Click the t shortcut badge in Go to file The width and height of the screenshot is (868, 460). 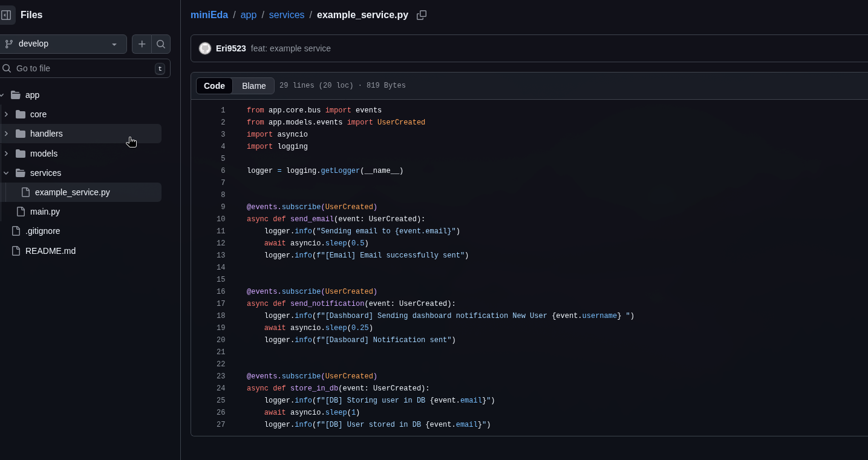pyautogui.click(x=160, y=68)
